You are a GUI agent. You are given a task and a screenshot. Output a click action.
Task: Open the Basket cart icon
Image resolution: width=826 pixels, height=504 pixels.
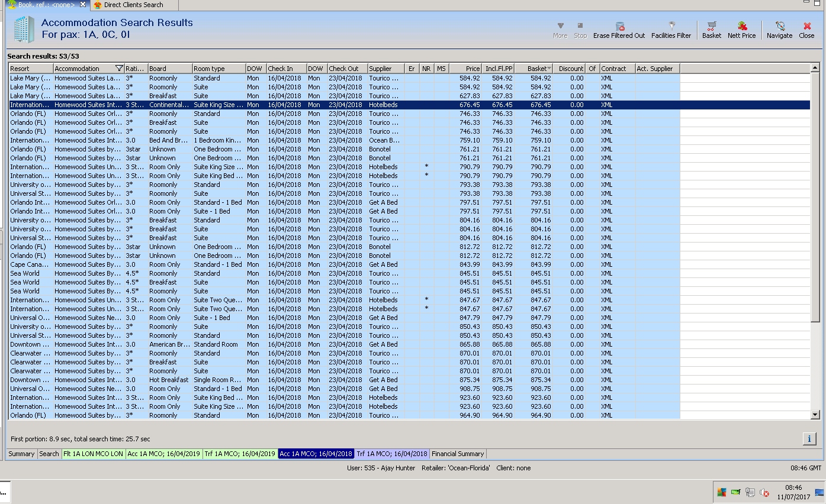[712, 26]
